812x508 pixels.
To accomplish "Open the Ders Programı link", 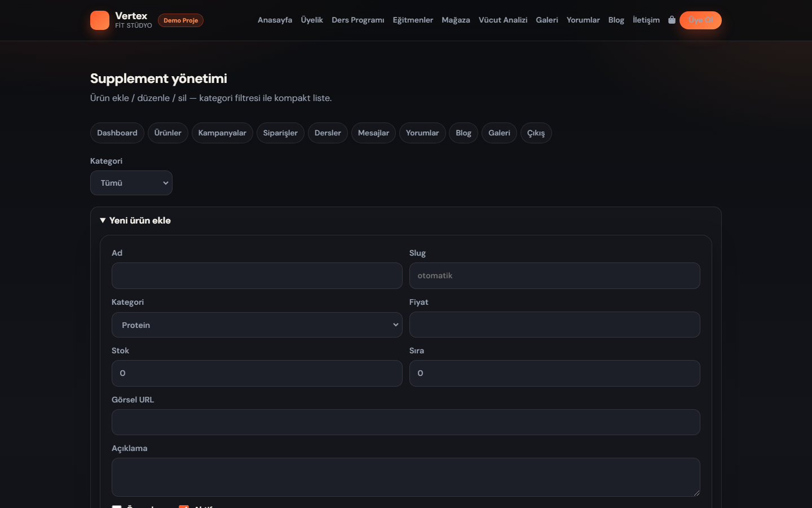I will (x=358, y=20).
